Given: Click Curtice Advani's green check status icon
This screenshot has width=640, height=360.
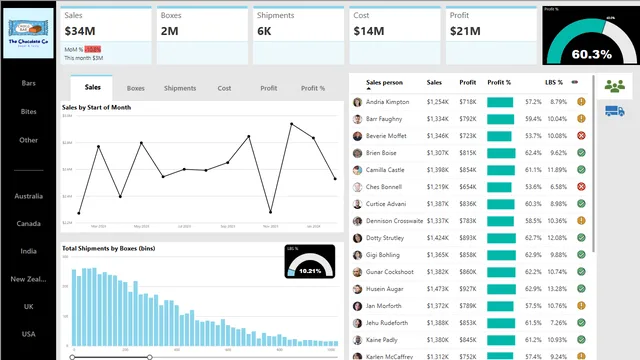Looking at the screenshot, I should [581, 204].
